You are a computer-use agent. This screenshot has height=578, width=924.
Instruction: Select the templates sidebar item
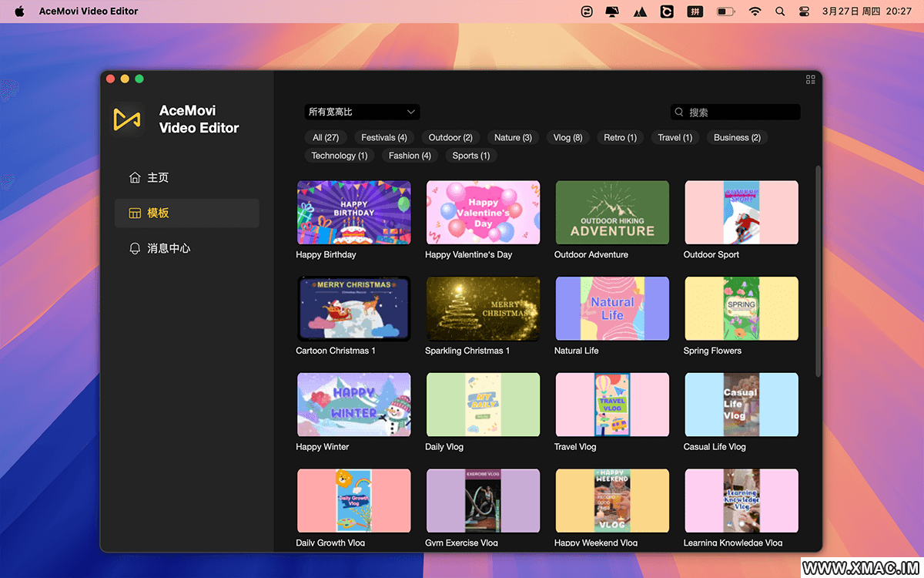pos(186,213)
